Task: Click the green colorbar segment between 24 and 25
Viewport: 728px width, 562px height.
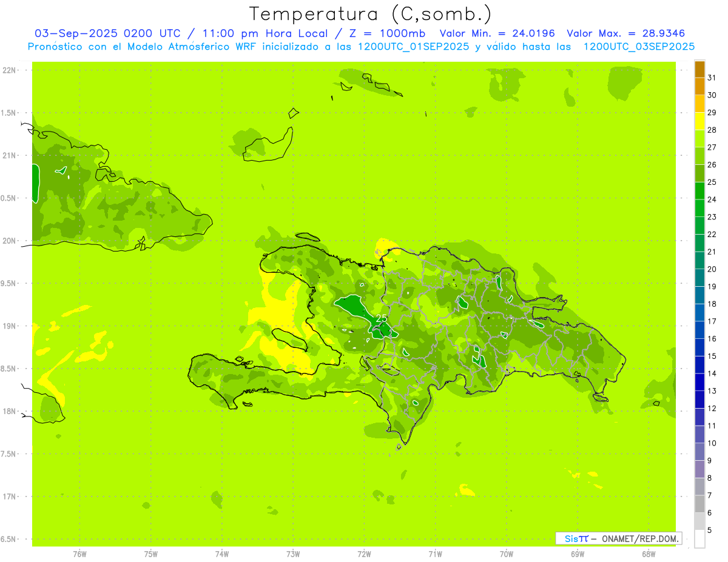Action: click(x=699, y=191)
